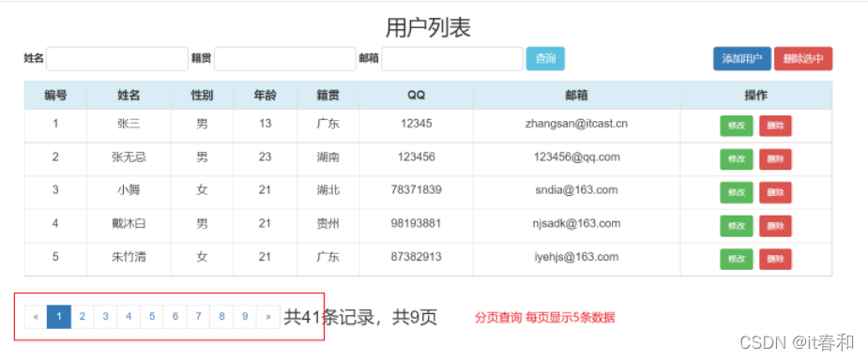
Task: Select pagination page 8
Action: tap(222, 317)
